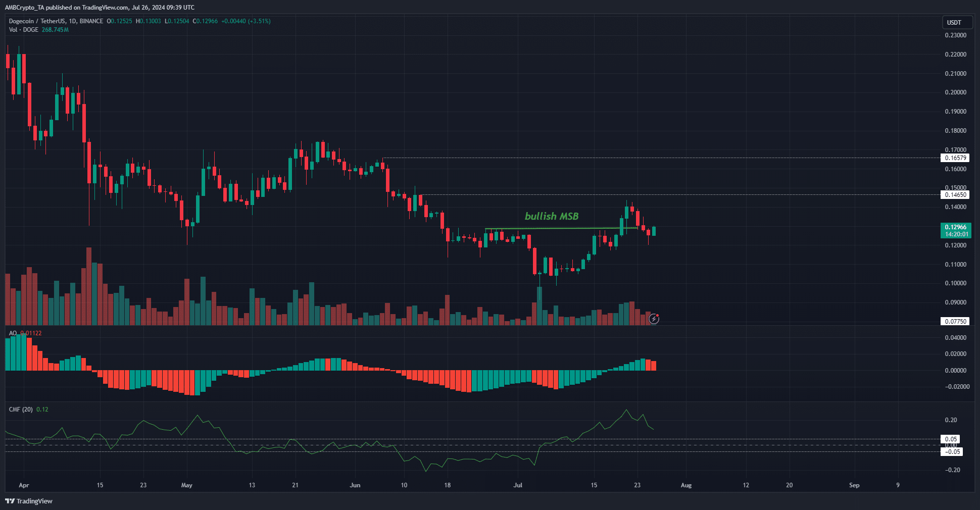Click the Sep date on time axis
The height and width of the screenshot is (510, 980).
(x=854, y=485)
